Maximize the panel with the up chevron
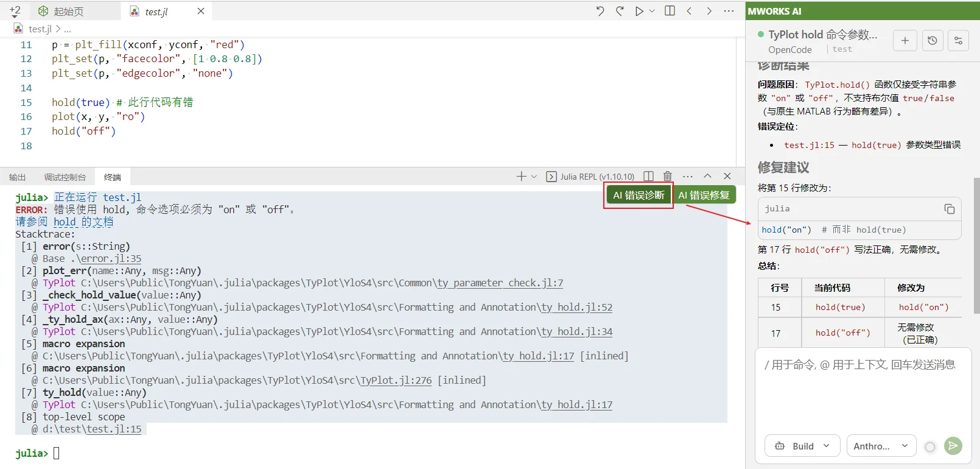Screen dimensions: 980x469 point(707,176)
